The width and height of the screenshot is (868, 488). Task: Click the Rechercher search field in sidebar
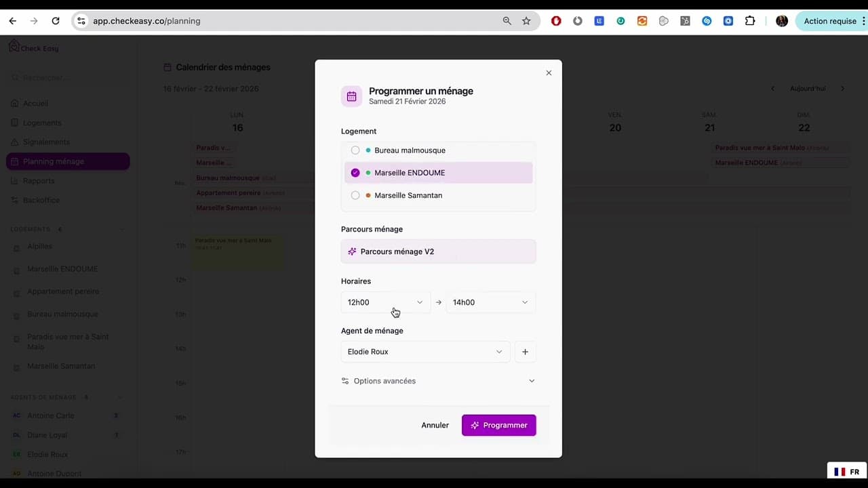[68, 78]
